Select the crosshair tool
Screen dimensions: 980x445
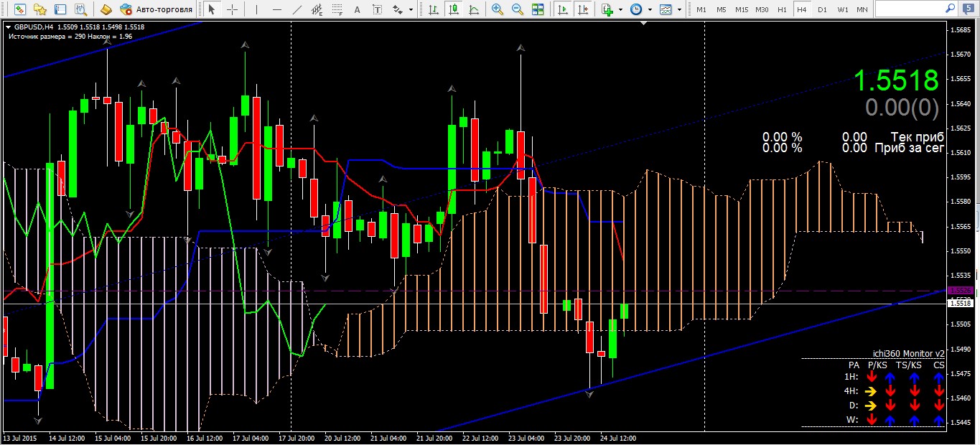[231, 9]
